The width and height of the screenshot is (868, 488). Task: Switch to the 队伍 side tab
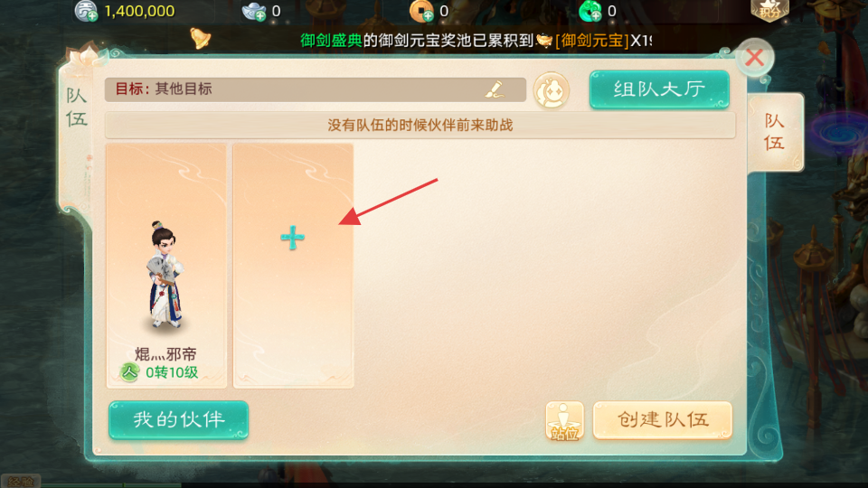click(775, 132)
